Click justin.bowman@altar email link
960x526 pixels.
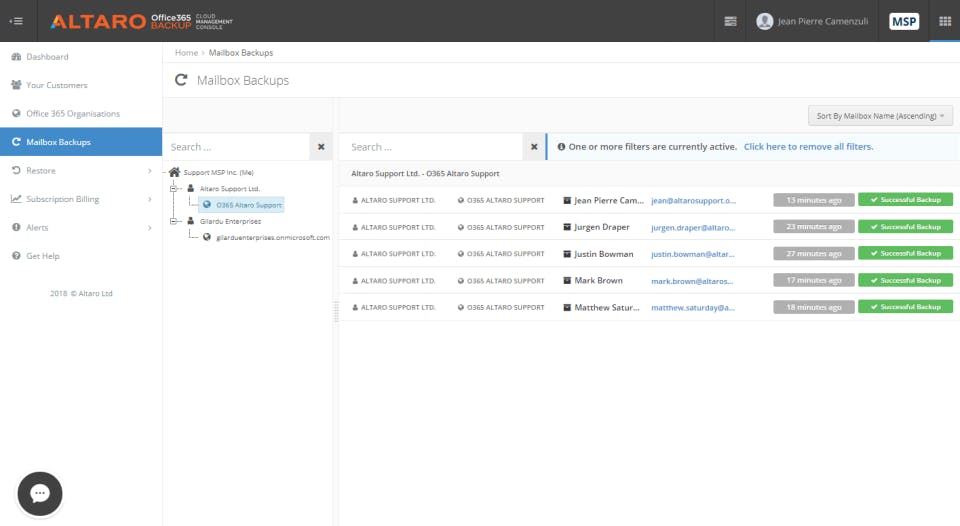[x=692, y=254]
